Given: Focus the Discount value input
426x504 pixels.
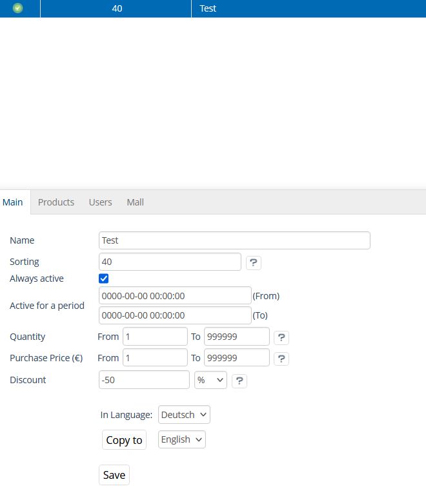Looking at the screenshot, I should click(x=144, y=380).
